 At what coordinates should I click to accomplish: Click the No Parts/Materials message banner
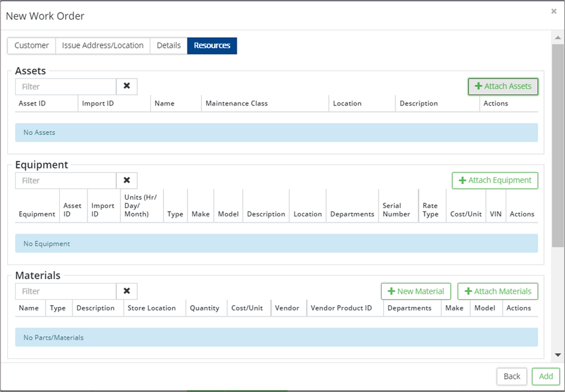[276, 337]
